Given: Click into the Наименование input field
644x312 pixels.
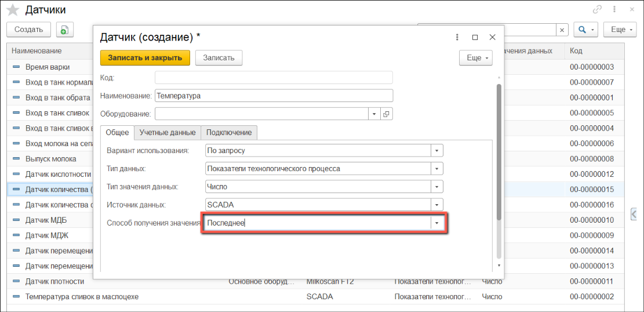Looking at the screenshot, I should tap(274, 96).
